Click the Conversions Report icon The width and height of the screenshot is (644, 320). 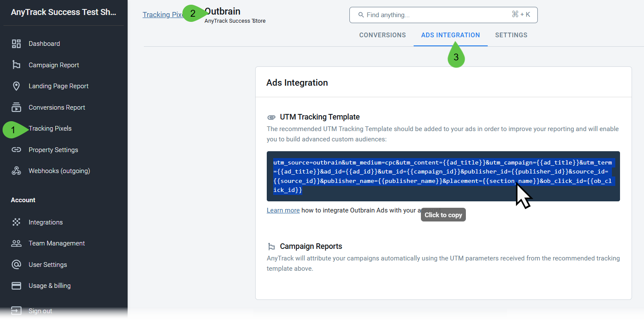point(16,108)
